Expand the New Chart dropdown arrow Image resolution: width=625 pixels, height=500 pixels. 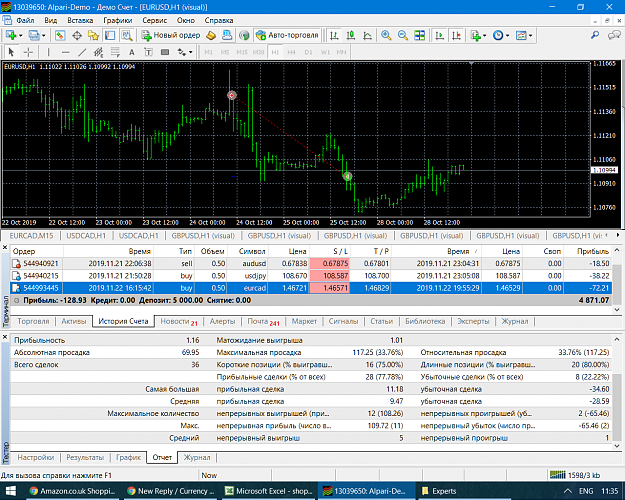[x=21, y=35]
